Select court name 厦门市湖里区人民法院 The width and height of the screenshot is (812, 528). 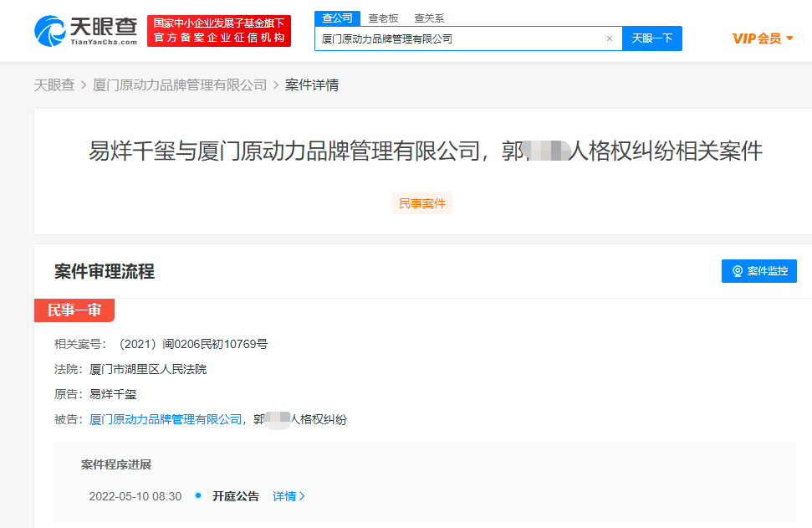(148, 370)
